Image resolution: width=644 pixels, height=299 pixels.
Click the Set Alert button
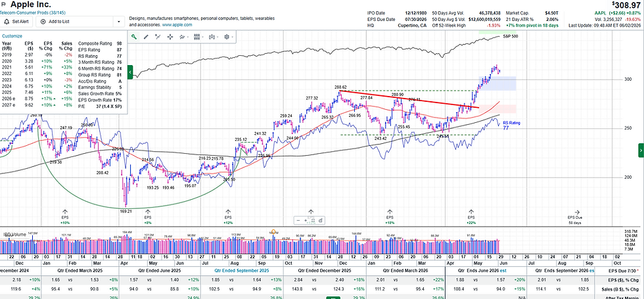point(17,22)
